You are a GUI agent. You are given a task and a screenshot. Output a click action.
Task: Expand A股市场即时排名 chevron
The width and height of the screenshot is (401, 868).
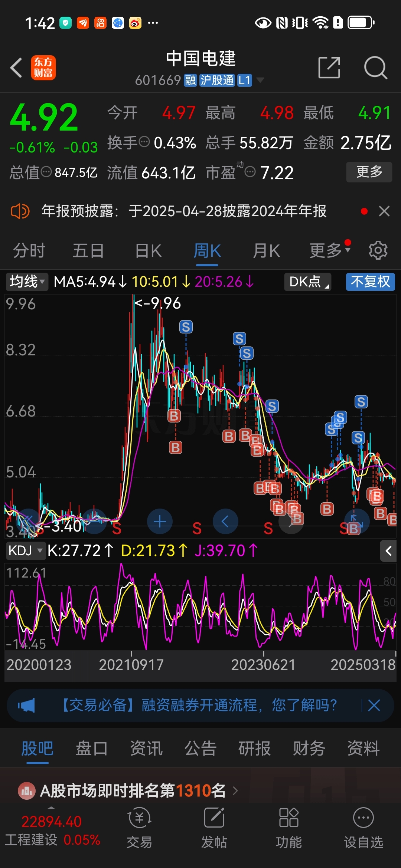pyautogui.click(x=235, y=791)
